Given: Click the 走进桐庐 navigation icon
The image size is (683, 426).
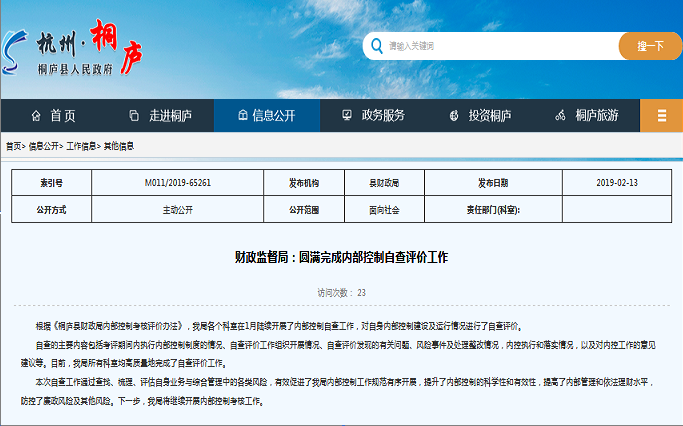Looking at the screenshot, I should coord(132,115).
